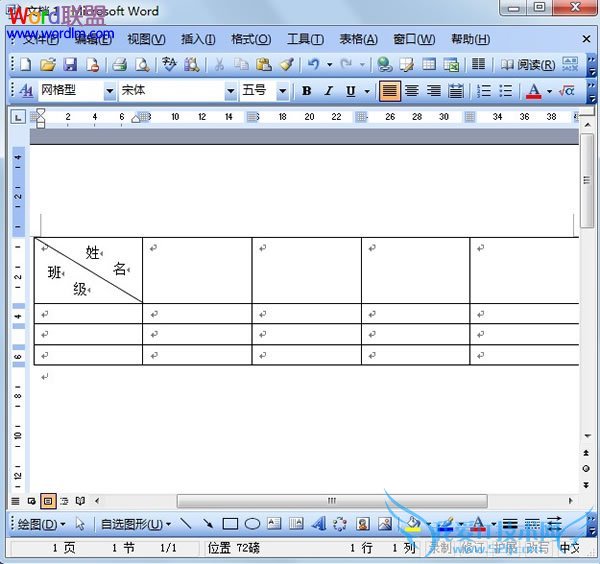Click the horizontal scrollbar thumb
This screenshot has width=600, height=564.
pos(332,500)
